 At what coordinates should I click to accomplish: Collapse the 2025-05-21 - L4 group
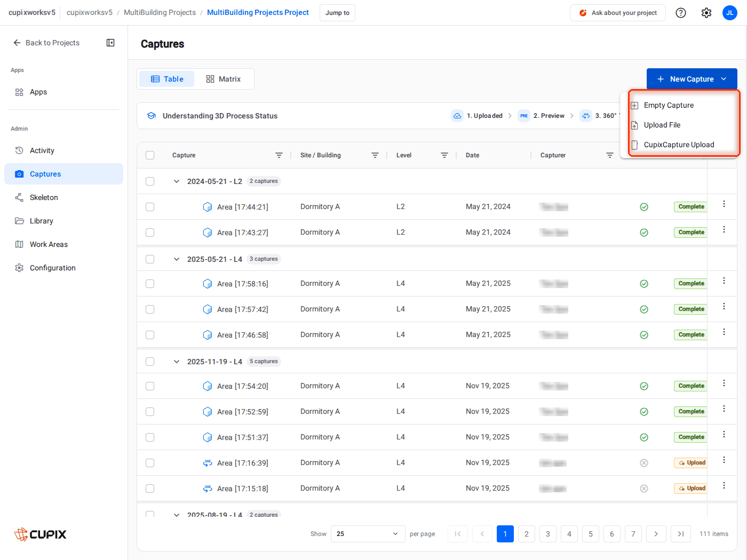click(x=177, y=259)
